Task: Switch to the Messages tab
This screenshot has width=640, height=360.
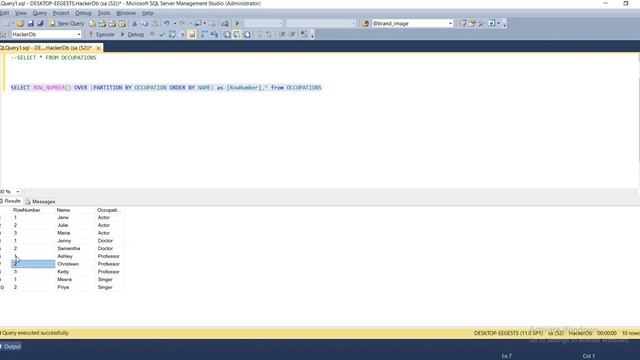Action: [x=40, y=202]
